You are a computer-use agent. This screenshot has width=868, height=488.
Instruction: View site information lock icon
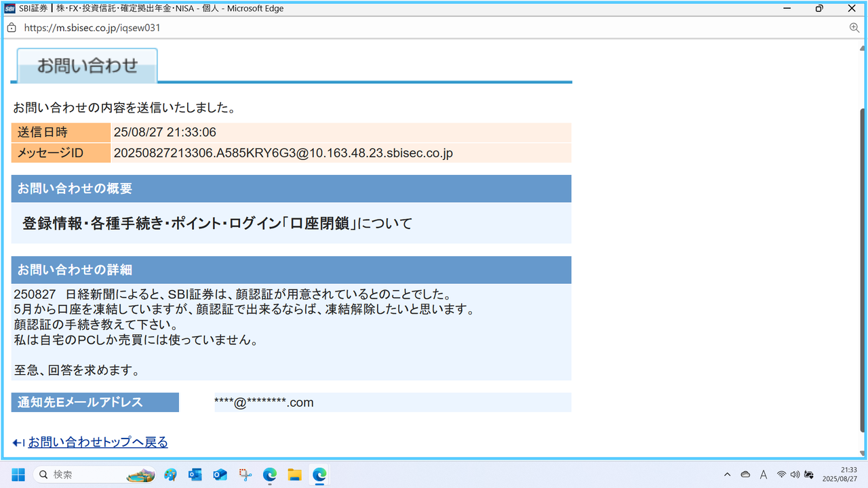(x=12, y=28)
